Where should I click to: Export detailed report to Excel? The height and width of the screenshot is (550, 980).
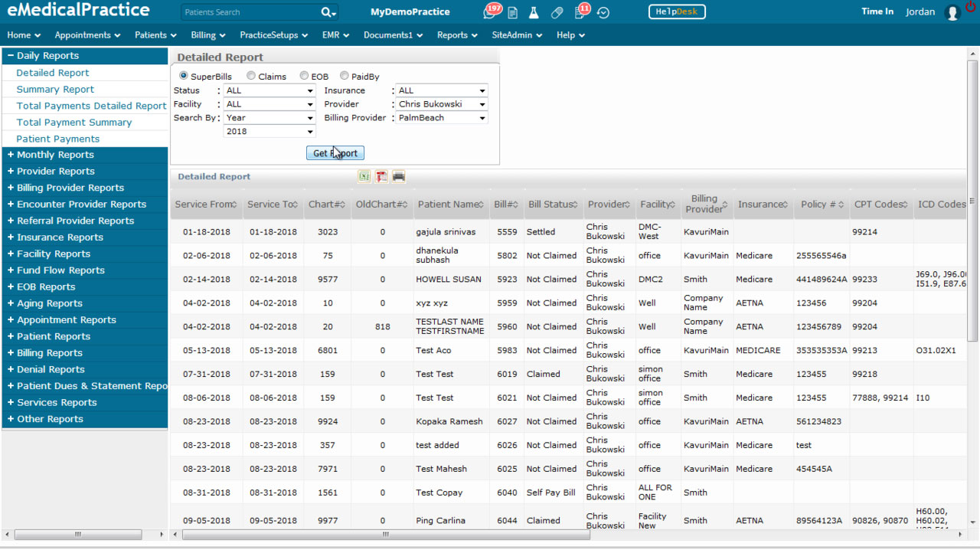pyautogui.click(x=364, y=176)
